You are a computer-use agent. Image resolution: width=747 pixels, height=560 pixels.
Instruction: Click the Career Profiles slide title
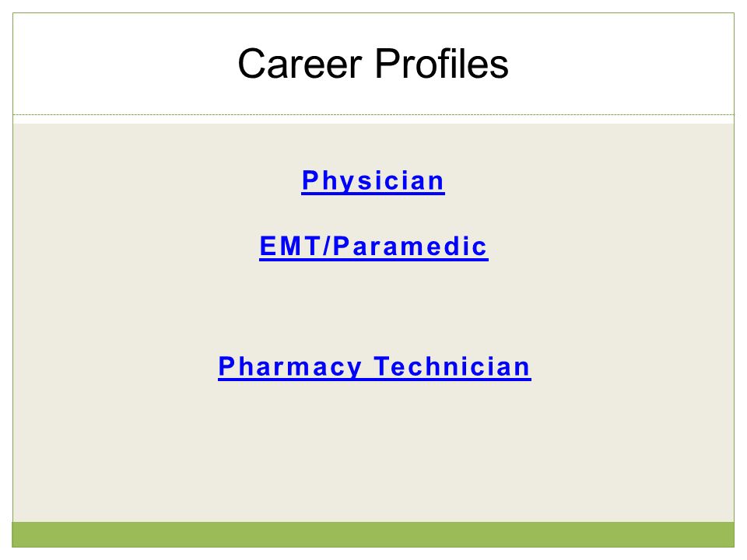click(373, 63)
